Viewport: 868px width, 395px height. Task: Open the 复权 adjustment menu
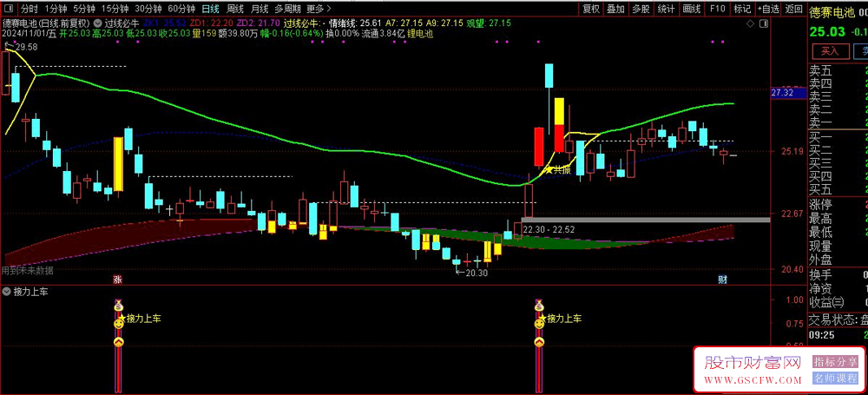[591, 9]
